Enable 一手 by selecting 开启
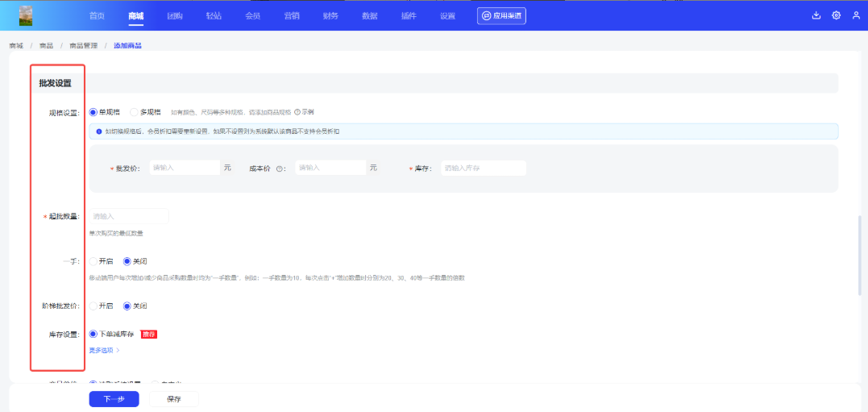This screenshot has width=868, height=412. pos(93,261)
